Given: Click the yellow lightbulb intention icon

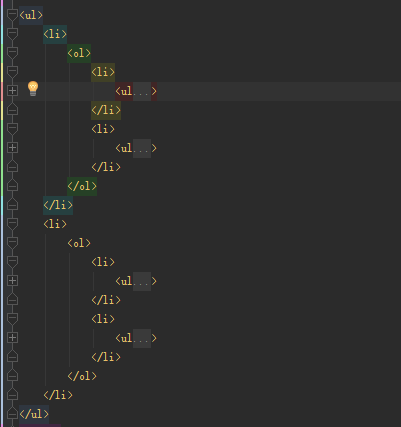Looking at the screenshot, I should coord(33,88).
